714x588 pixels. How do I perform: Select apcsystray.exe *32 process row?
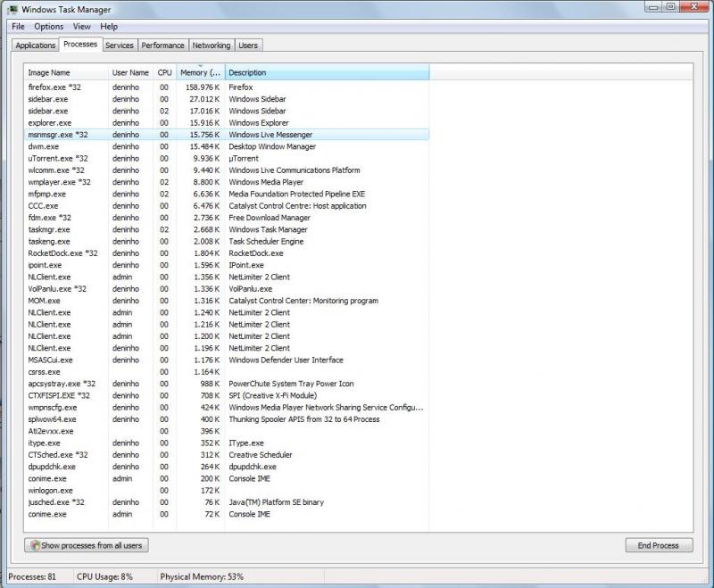tap(227, 384)
